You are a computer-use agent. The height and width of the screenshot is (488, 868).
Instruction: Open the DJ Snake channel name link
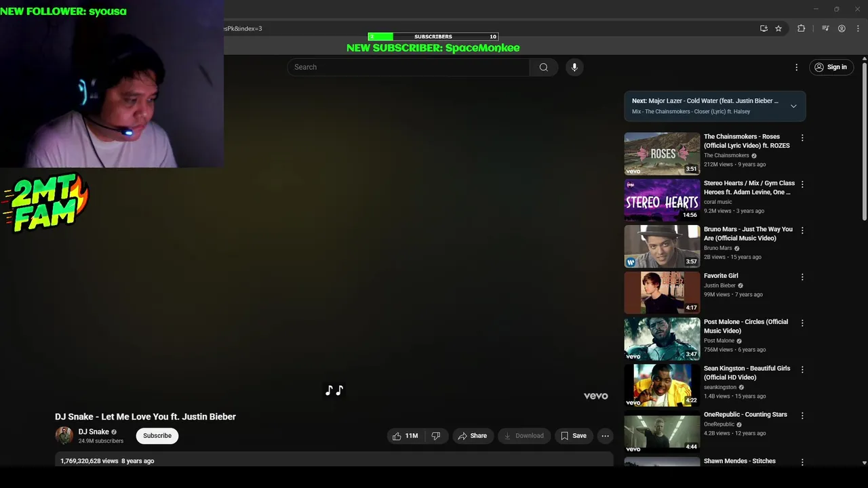94,432
